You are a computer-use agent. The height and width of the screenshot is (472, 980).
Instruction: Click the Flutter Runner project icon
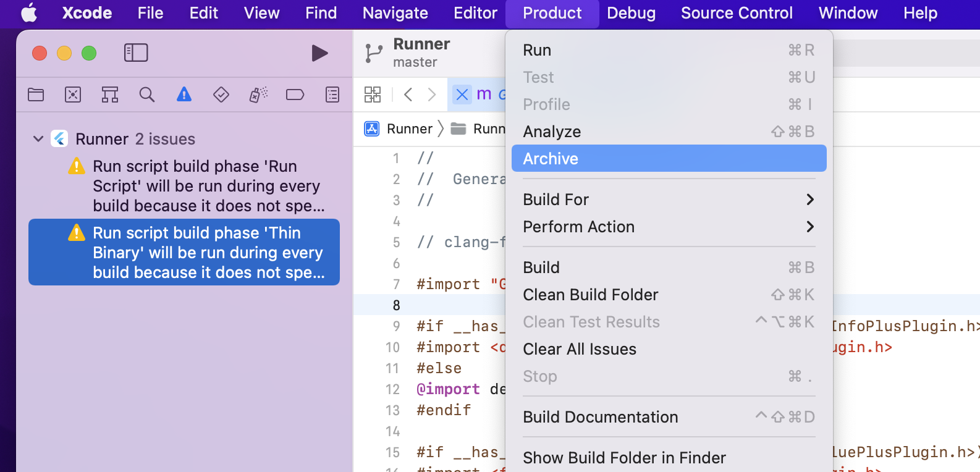[x=59, y=138]
